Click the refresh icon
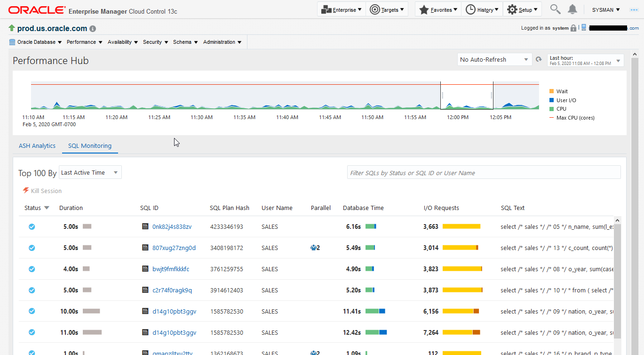This screenshot has height=355, width=644. click(x=539, y=60)
